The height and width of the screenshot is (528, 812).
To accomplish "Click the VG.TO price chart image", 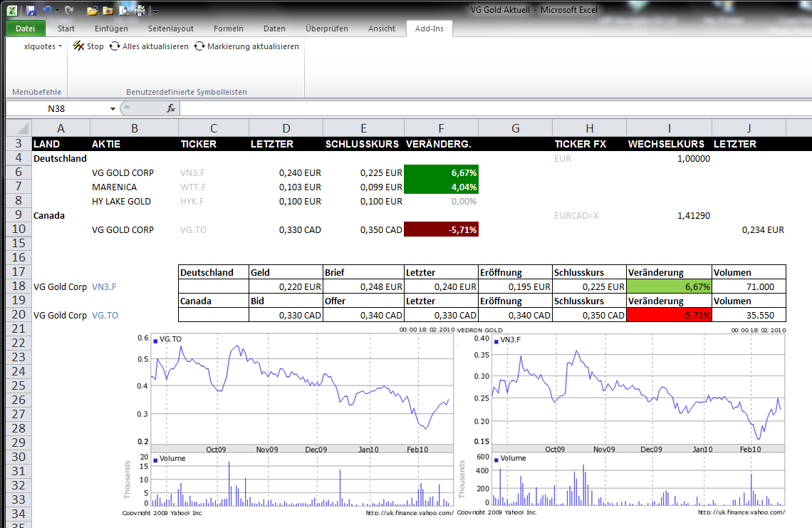I will [x=288, y=421].
